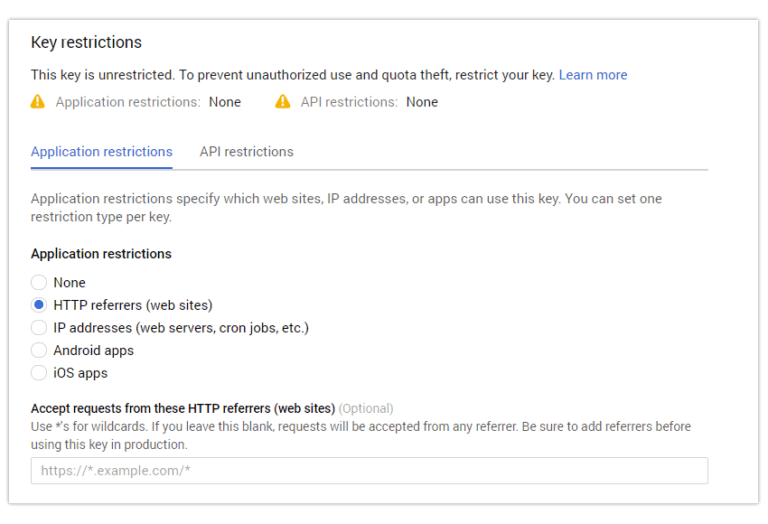
Task: Open the Learn more link
Action: (593, 75)
